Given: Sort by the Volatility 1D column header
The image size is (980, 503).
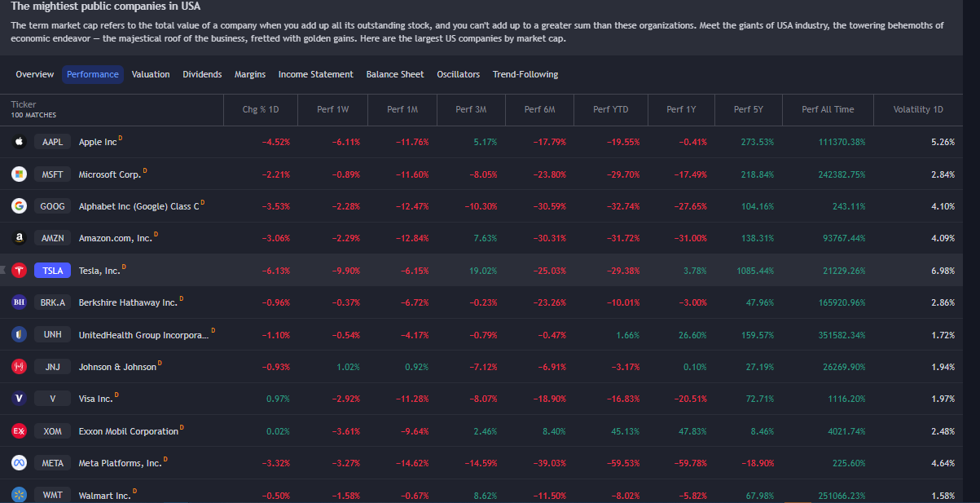Looking at the screenshot, I should point(918,109).
